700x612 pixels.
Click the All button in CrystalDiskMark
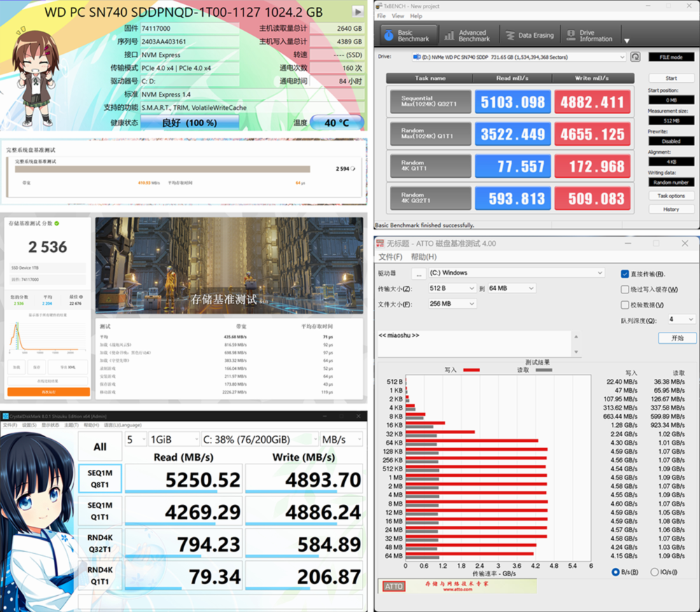(100, 447)
